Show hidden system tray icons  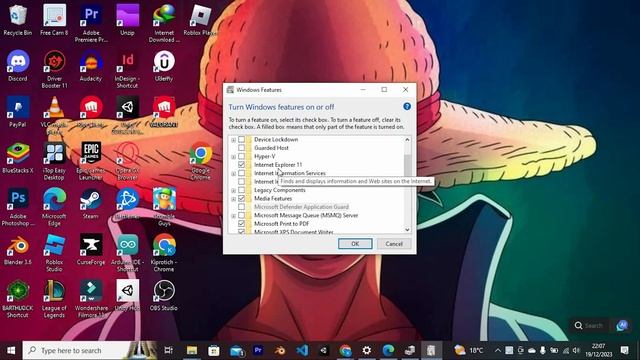tap(498, 350)
